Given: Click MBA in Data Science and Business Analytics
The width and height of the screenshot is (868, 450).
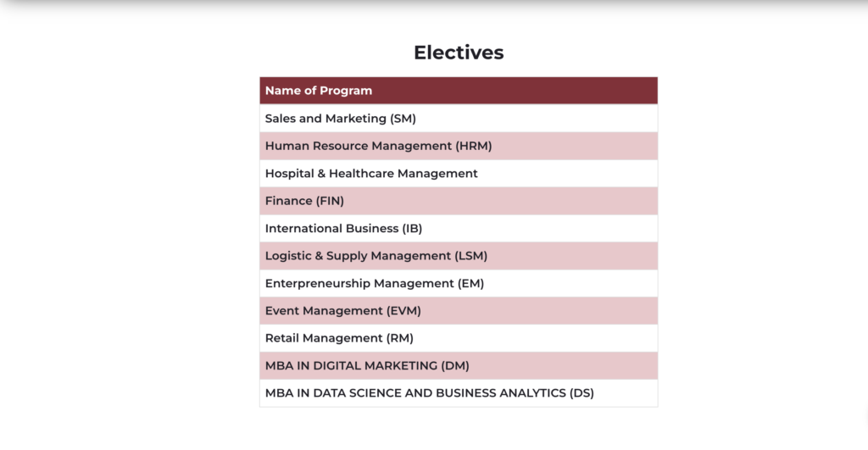Looking at the screenshot, I should tap(429, 393).
